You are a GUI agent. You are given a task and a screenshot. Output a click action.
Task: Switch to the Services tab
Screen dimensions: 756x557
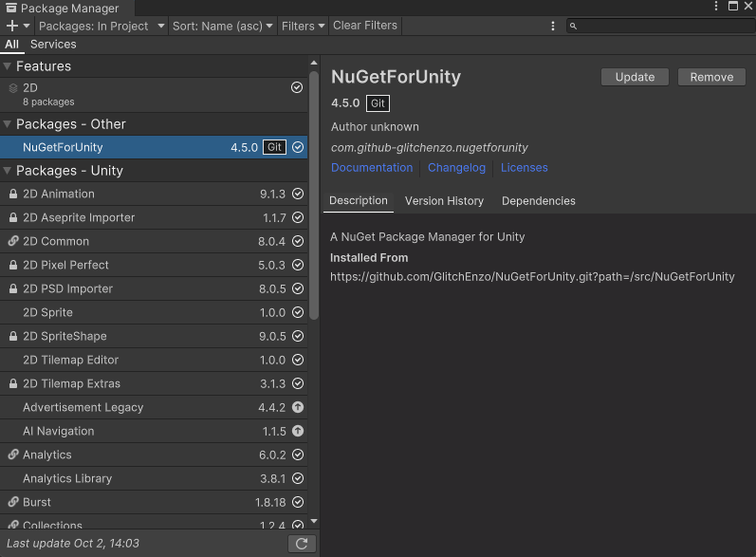53,45
